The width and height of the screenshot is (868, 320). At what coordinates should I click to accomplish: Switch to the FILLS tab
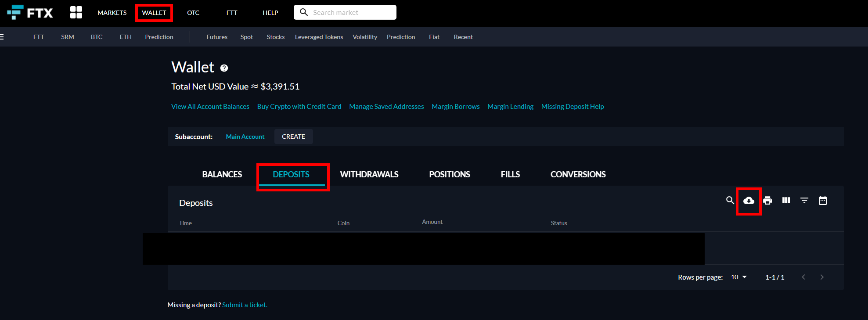click(510, 174)
